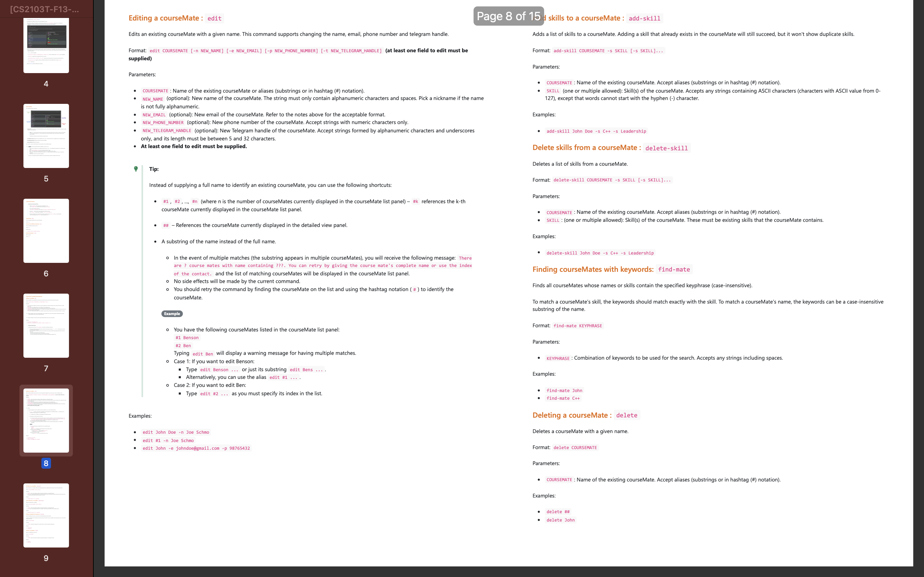Image resolution: width=924 pixels, height=577 pixels.
Task: Select the page 6 thumbnail
Action: click(x=46, y=230)
